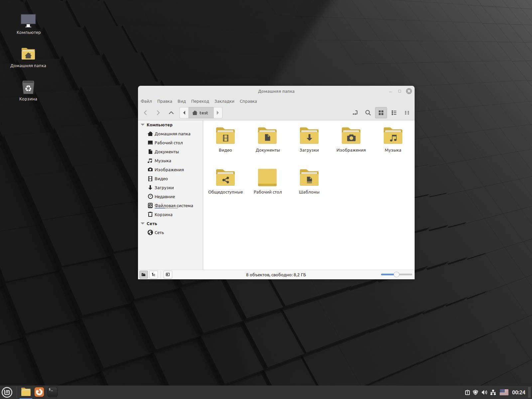Click the path bar right scroll arrow
Viewport: 532px width, 399px height.
click(x=218, y=113)
